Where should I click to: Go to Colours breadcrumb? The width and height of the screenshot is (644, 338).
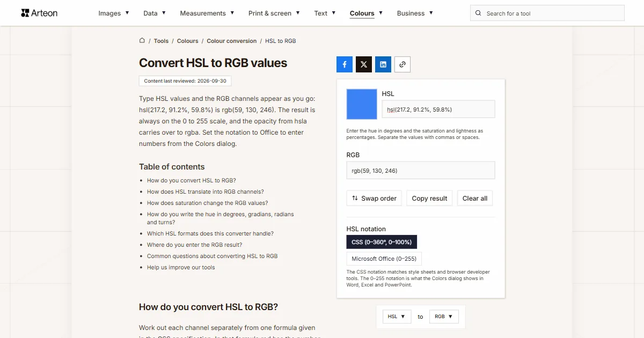[x=188, y=41]
